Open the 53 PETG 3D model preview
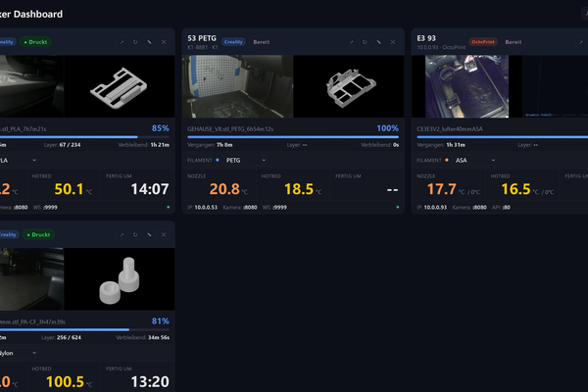Screen dimensions: 588x392 (x=349, y=86)
